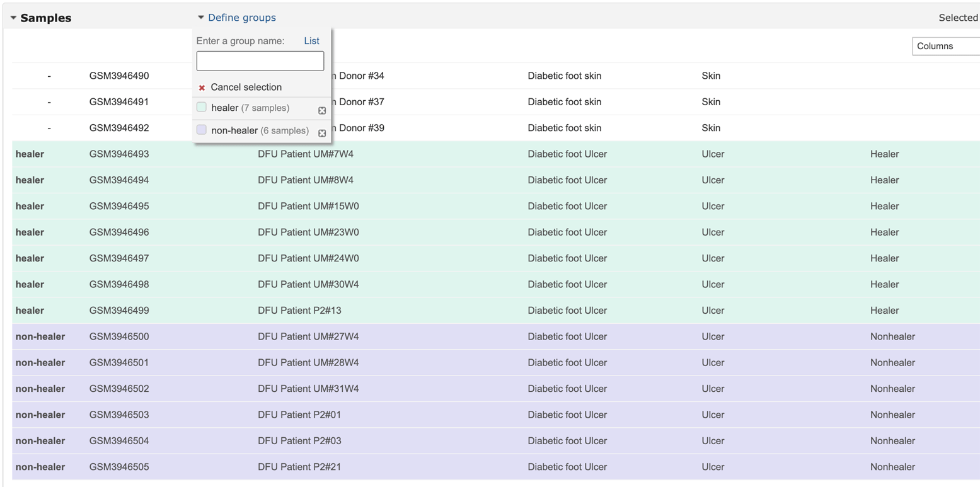The image size is (980, 487).
Task: Click title DFU Patient P2#21
Action: [299, 467]
